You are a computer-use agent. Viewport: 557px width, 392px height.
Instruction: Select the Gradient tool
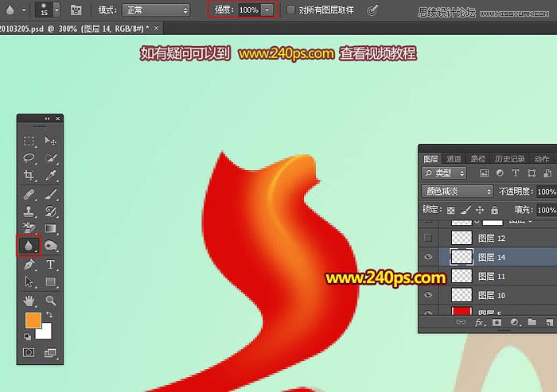50,228
